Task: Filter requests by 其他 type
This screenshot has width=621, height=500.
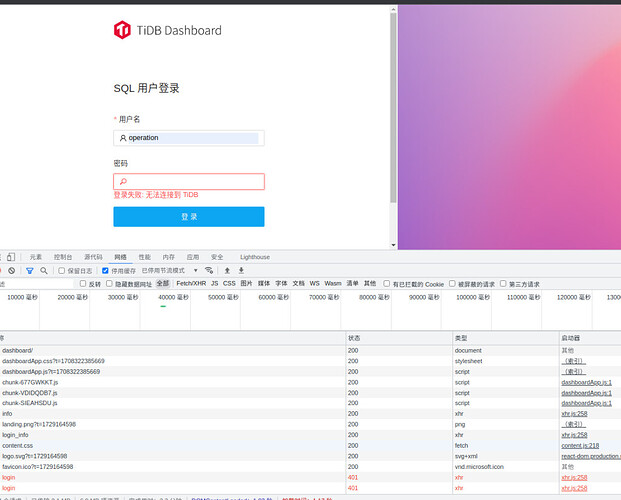Action: [x=370, y=283]
